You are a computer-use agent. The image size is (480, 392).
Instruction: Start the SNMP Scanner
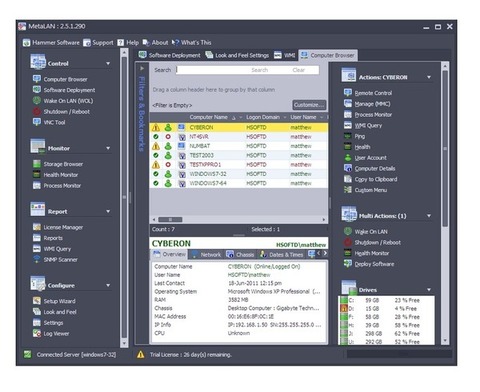[x=60, y=259]
